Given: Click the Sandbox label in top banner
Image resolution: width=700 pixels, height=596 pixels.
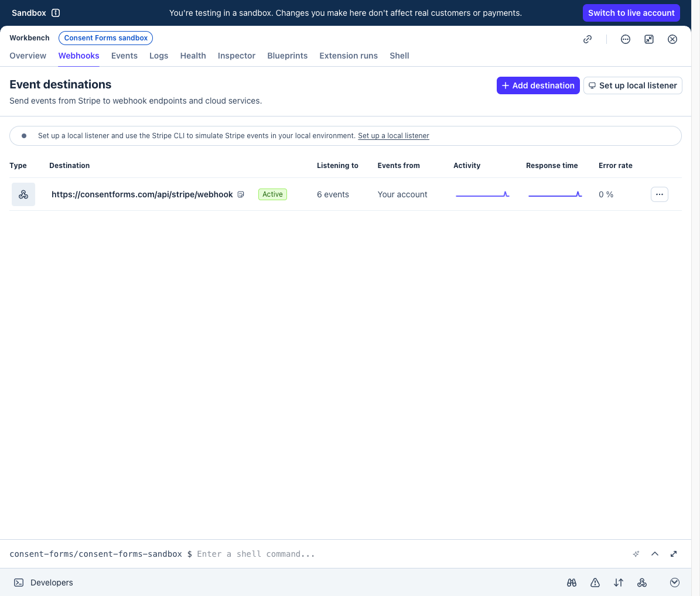Looking at the screenshot, I should (x=29, y=13).
